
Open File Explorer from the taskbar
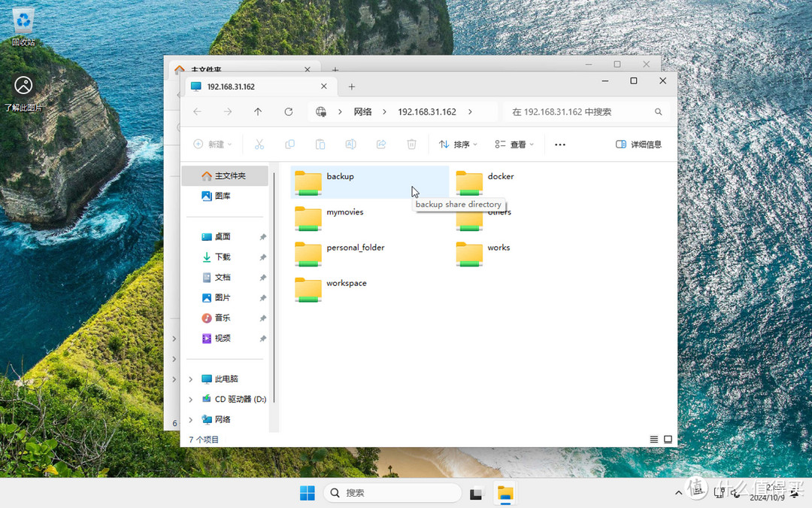[x=504, y=493]
